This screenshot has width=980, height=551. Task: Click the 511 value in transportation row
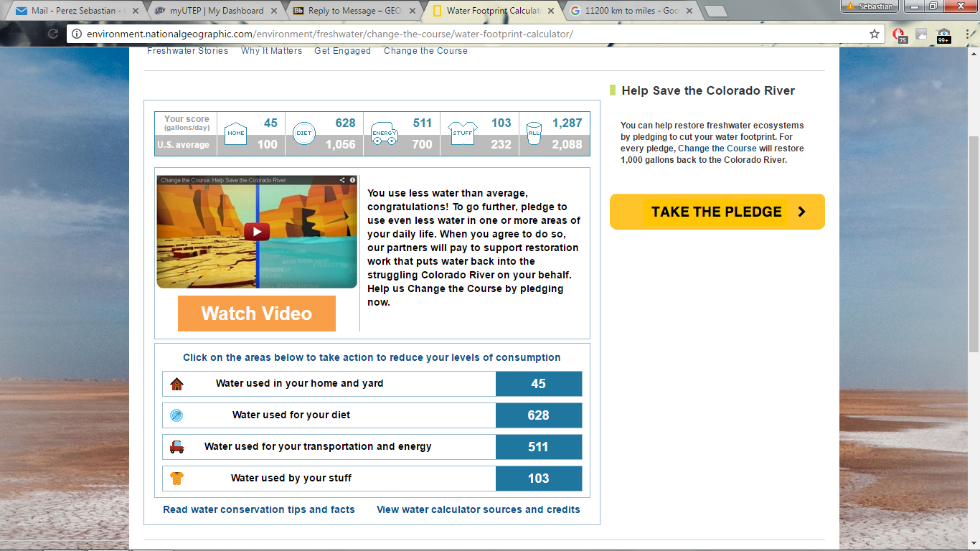[x=539, y=447]
